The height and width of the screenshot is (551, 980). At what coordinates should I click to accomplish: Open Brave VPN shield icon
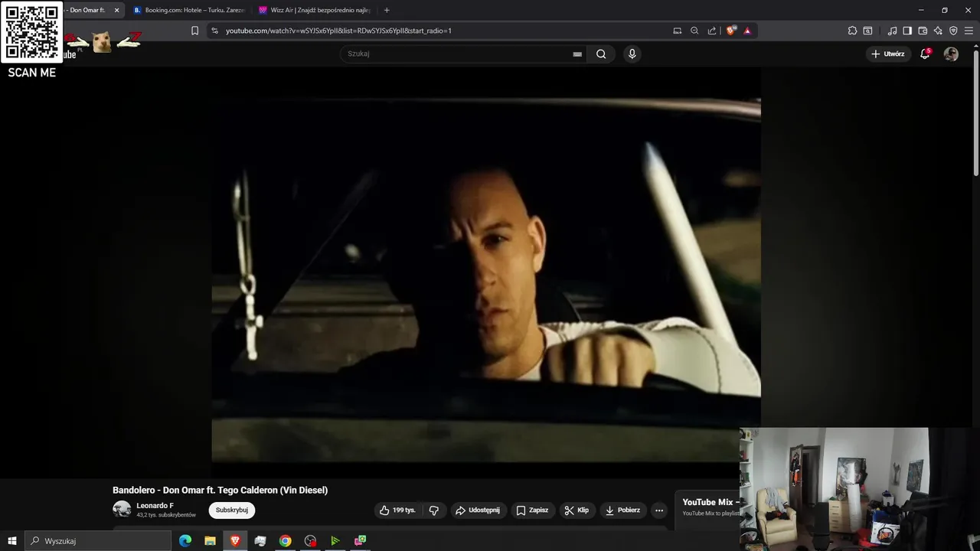click(953, 31)
